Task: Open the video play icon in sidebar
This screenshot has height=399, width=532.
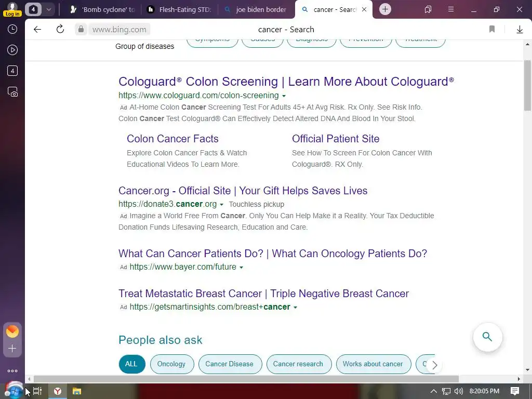Action: (x=12, y=50)
